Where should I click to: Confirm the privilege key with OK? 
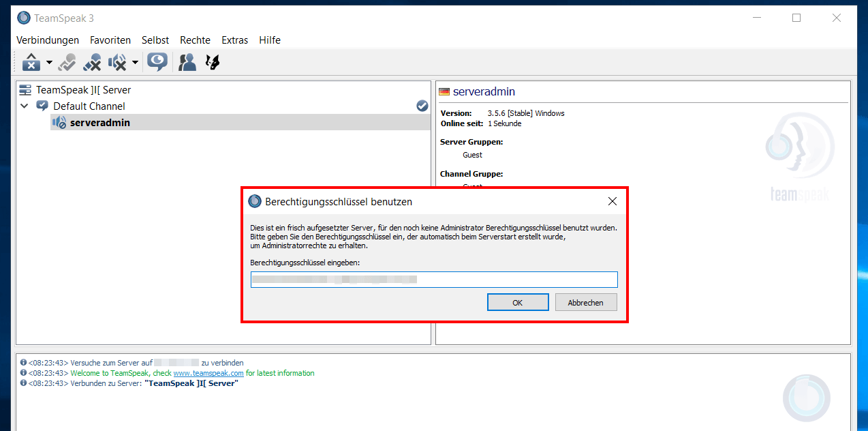point(518,302)
